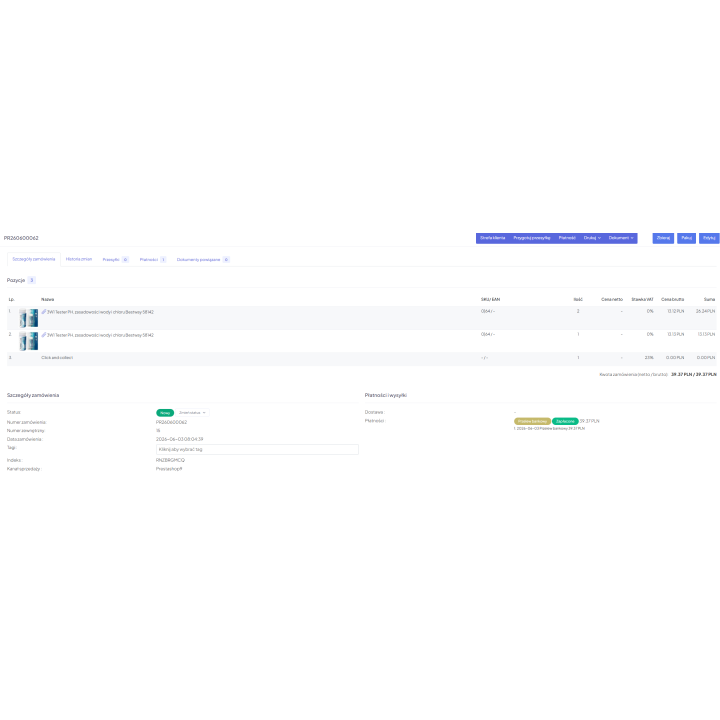Select the payment line dated 2026-06-03

click(549, 428)
